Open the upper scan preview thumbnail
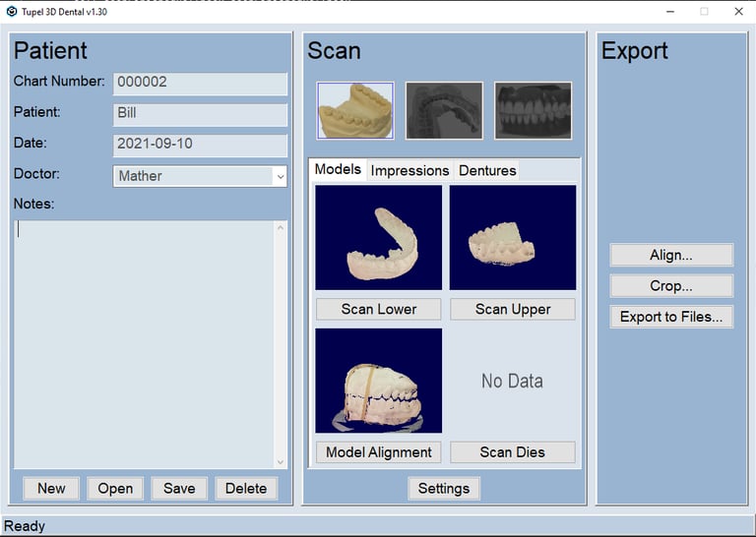 (513, 237)
